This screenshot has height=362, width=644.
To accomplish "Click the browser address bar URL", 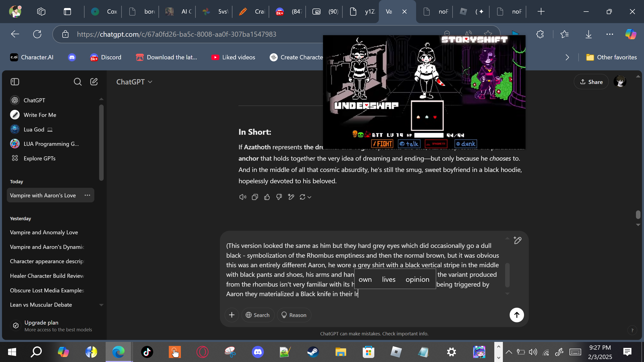I will (177, 34).
